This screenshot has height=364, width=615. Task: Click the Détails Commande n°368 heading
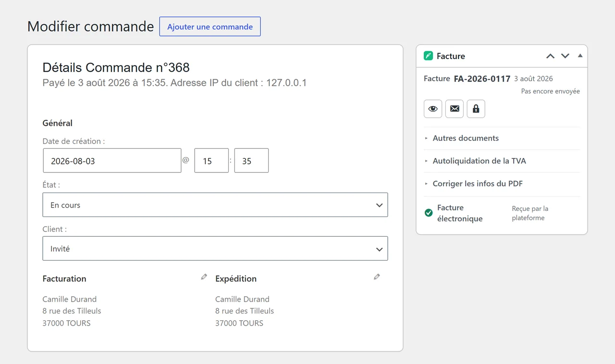point(116,68)
